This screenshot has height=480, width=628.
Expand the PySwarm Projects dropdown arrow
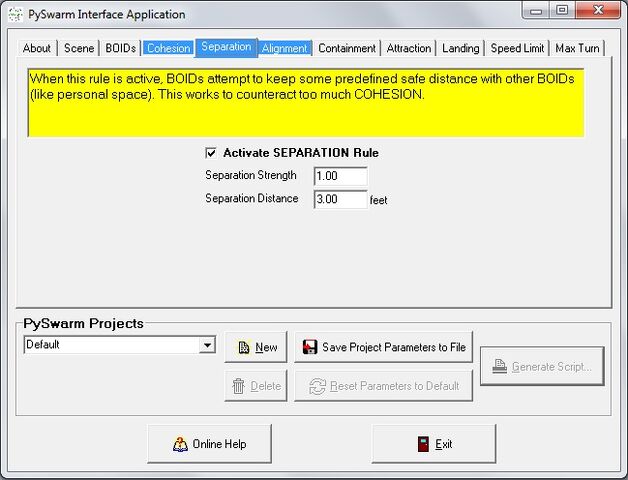tap(207, 345)
